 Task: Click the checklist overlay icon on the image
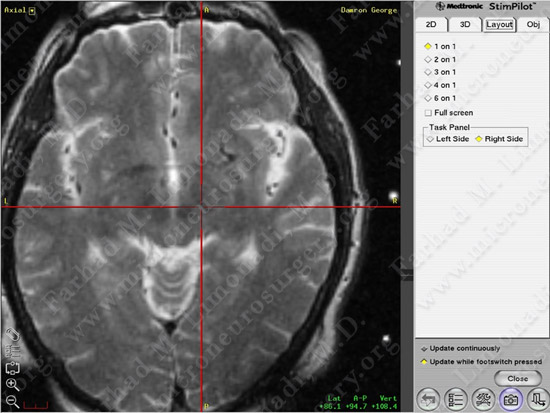13,352
